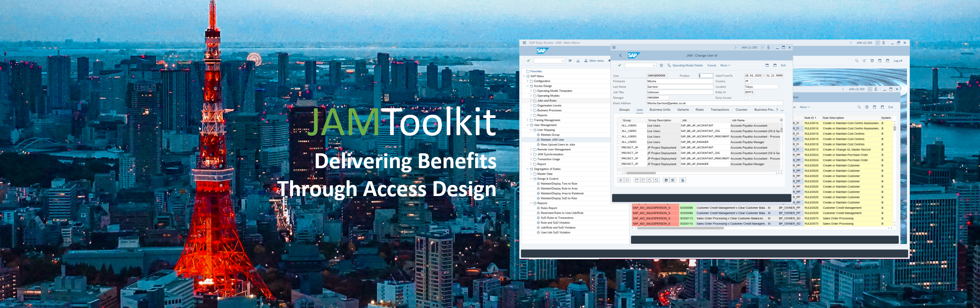Open the Courses tab

pyautogui.click(x=742, y=110)
